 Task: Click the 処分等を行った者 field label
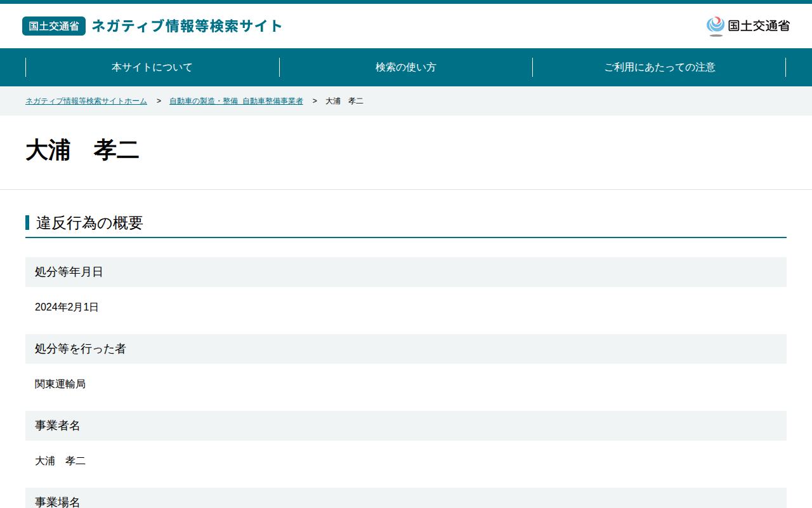[x=81, y=349]
